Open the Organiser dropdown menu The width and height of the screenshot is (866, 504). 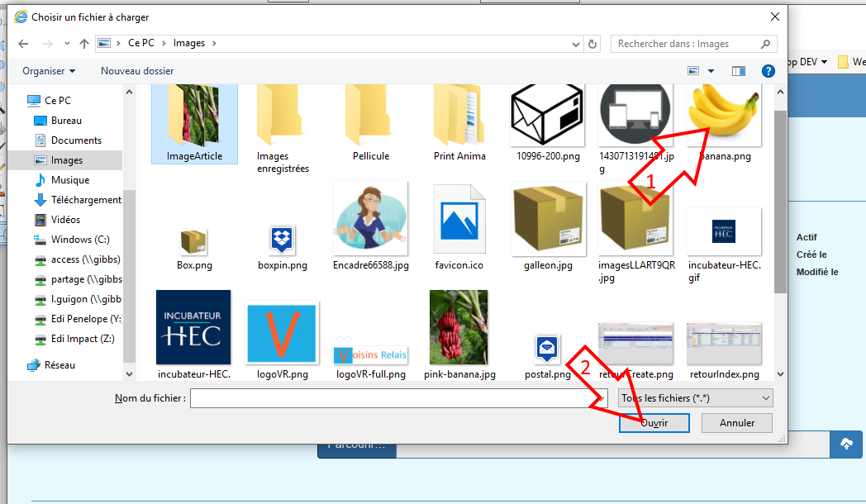coord(49,71)
